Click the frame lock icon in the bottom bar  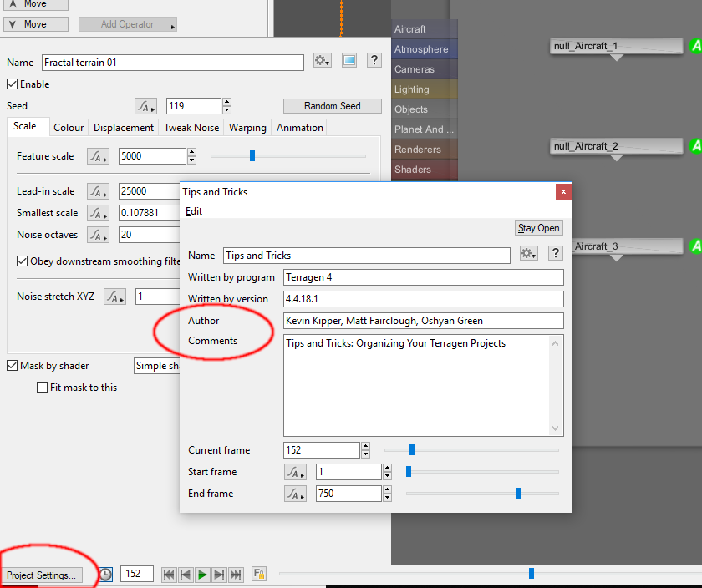259,574
